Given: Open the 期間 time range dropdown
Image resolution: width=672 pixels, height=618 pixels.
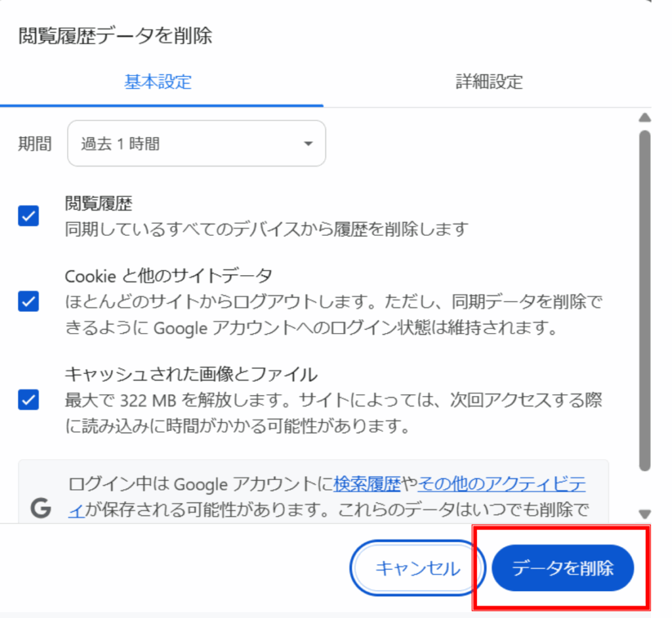Looking at the screenshot, I should tap(196, 143).
